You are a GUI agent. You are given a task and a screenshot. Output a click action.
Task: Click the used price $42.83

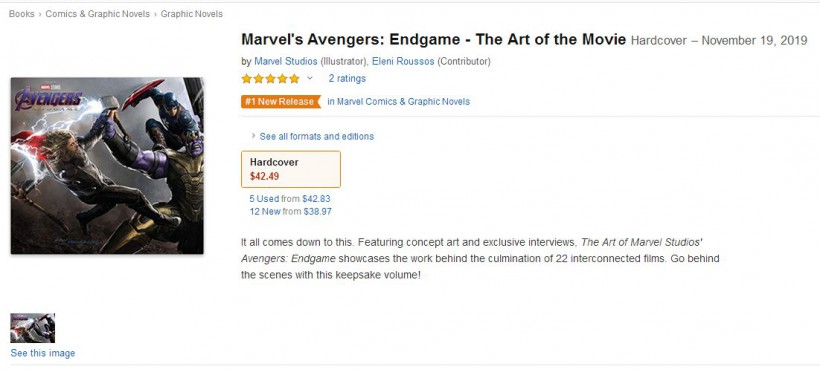coord(316,199)
